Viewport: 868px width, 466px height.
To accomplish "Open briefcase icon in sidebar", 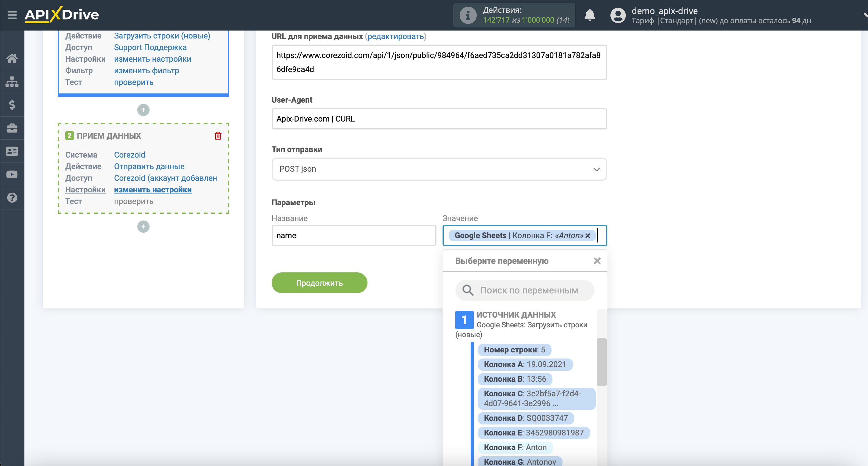I will coord(12,128).
